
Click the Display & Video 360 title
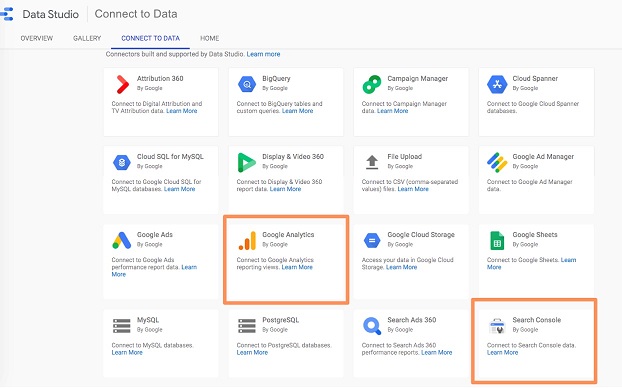pyautogui.click(x=293, y=157)
